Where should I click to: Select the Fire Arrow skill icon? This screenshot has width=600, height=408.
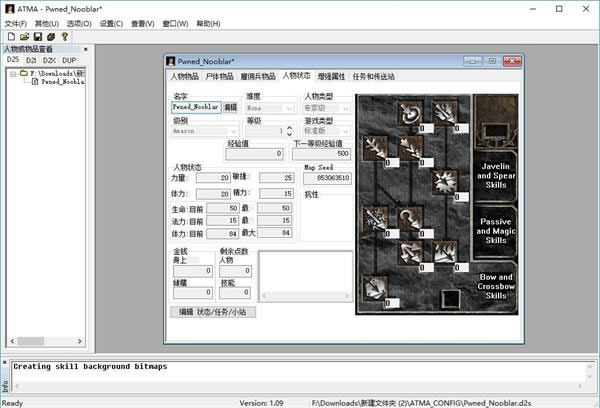pos(445,113)
